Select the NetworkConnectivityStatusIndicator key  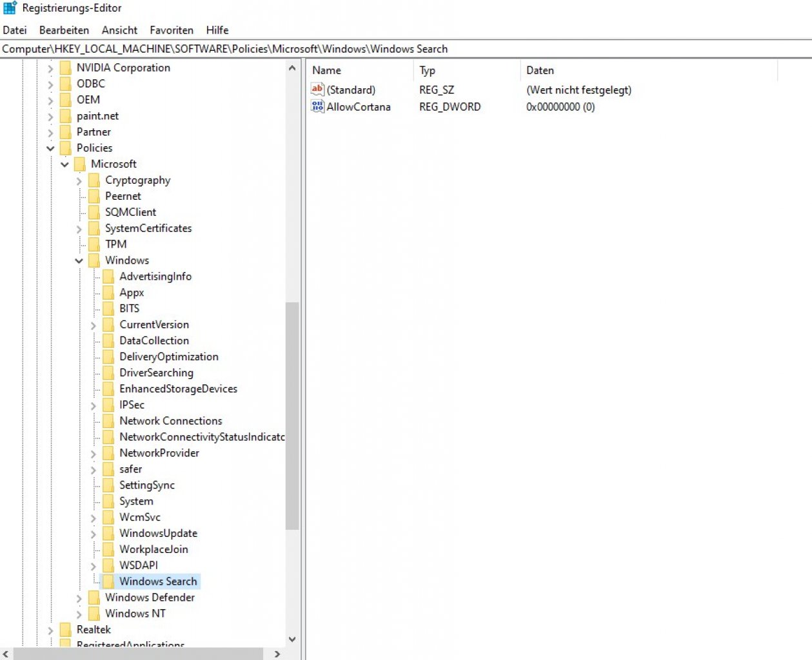(x=202, y=437)
